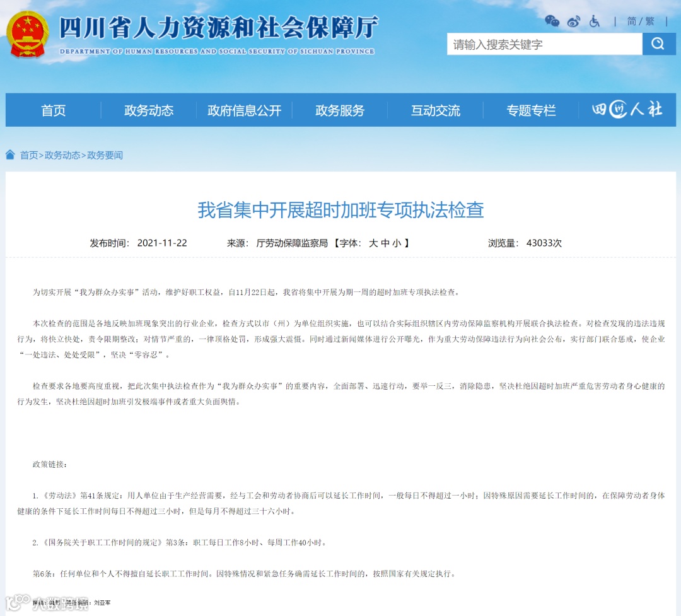Set font size to 小
This screenshot has height=616, width=681.
click(x=397, y=243)
